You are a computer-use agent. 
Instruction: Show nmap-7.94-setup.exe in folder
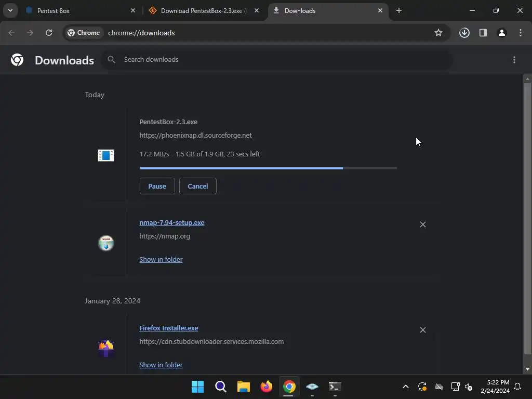click(x=161, y=260)
